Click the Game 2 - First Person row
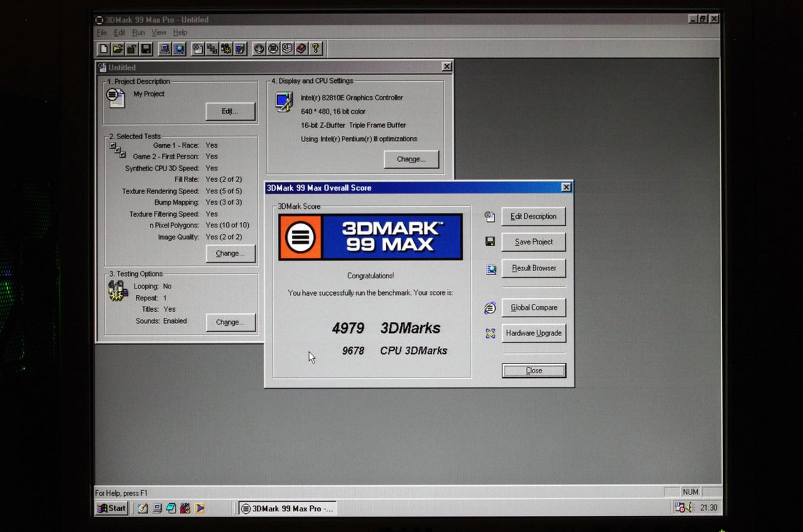Viewport: 803px width, 532px height. click(x=175, y=157)
